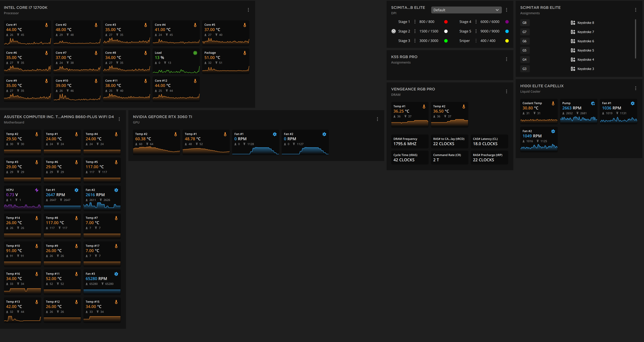Select the G6 key assignment button
Screen dimensions: 644x342
point(525,41)
